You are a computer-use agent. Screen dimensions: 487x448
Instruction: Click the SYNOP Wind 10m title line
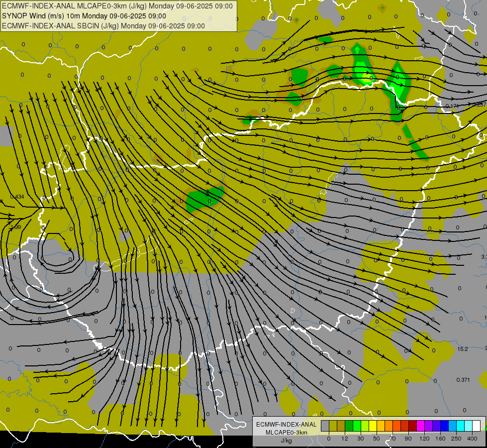pyautogui.click(x=84, y=16)
